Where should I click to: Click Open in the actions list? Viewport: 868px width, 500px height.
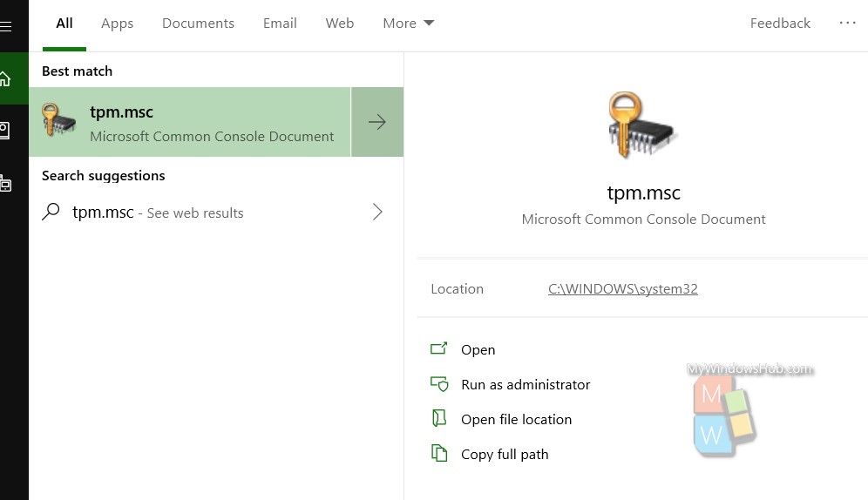(x=478, y=349)
